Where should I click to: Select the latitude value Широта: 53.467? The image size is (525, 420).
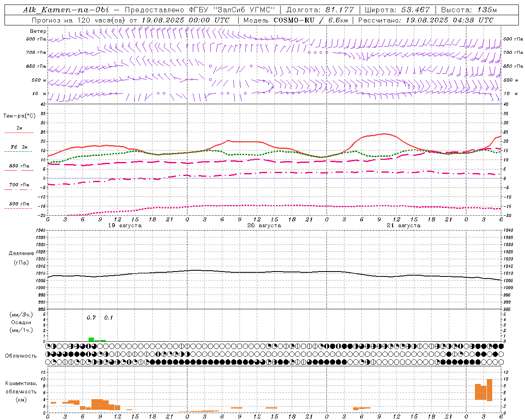pyautogui.click(x=397, y=10)
